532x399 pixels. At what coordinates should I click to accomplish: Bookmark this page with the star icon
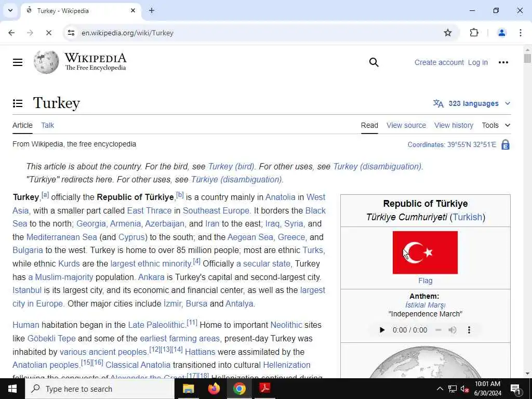tap(448, 33)
